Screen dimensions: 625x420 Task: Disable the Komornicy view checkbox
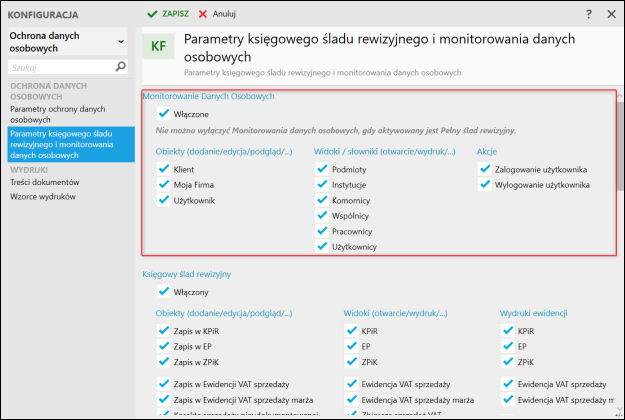pyautogui.click(x=322, y=200)
